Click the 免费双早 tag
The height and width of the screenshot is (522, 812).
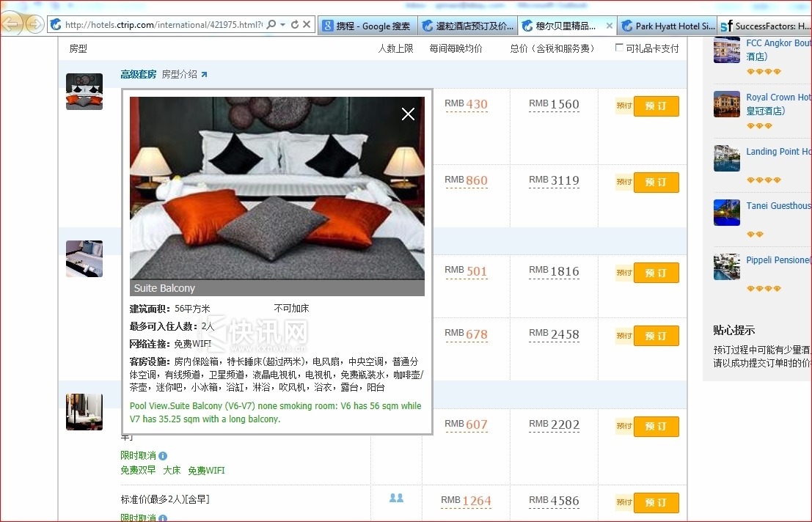138,470
